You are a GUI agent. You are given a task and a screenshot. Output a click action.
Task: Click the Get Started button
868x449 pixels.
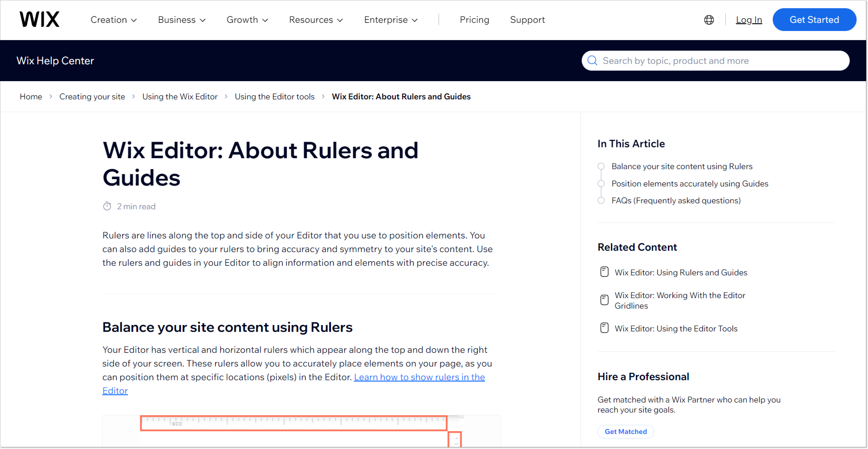[814, 20]
